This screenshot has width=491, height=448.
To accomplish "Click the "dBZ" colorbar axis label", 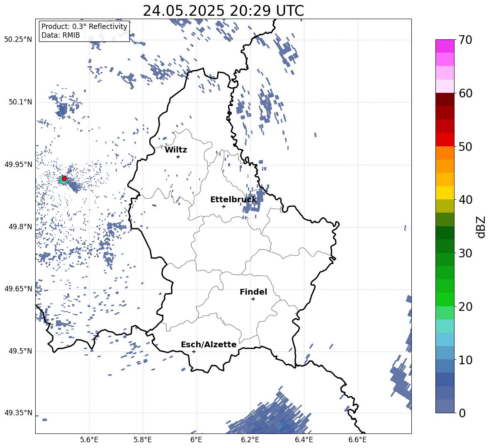I will tap(481, 227).
